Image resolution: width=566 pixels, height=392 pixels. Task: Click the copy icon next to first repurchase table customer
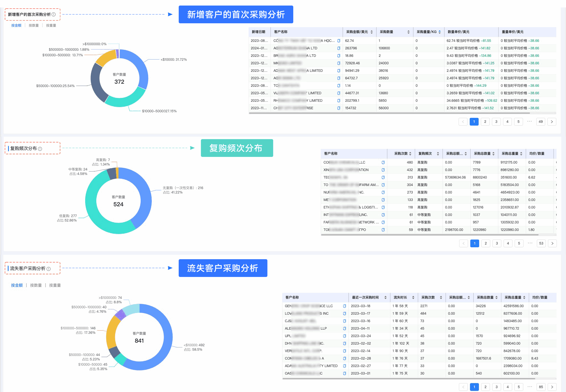pos(383,162)
